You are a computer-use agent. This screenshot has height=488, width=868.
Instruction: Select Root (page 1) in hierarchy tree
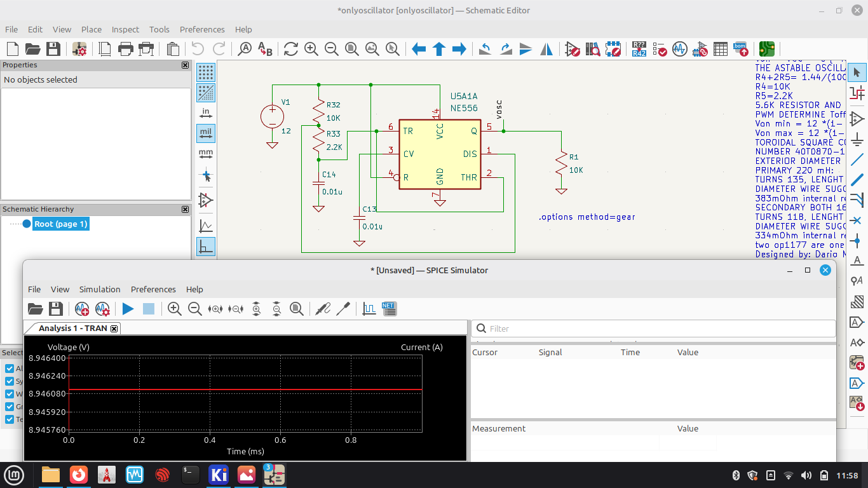click(60, 224)
